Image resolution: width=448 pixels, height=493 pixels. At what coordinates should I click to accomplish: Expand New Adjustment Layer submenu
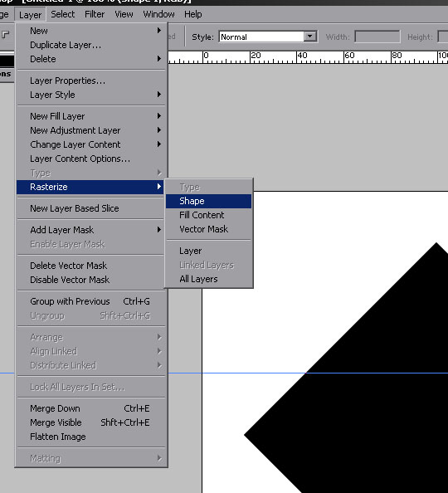click(91, 130)
